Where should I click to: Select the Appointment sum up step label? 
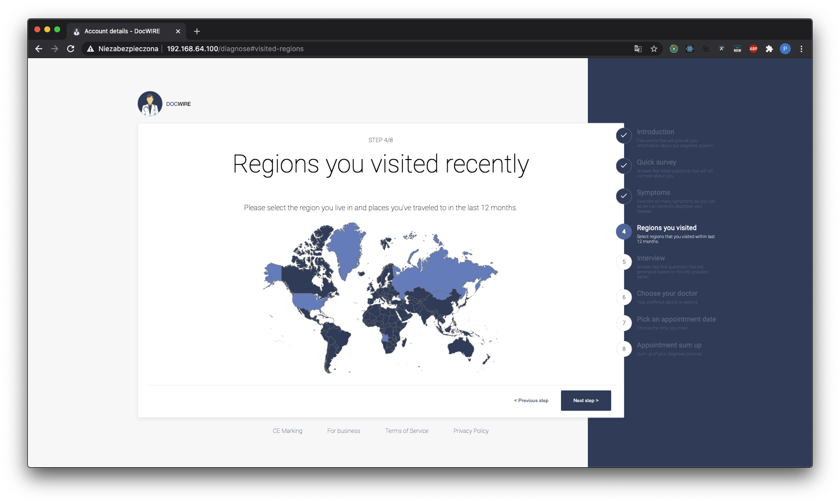[x=669, y=345]
